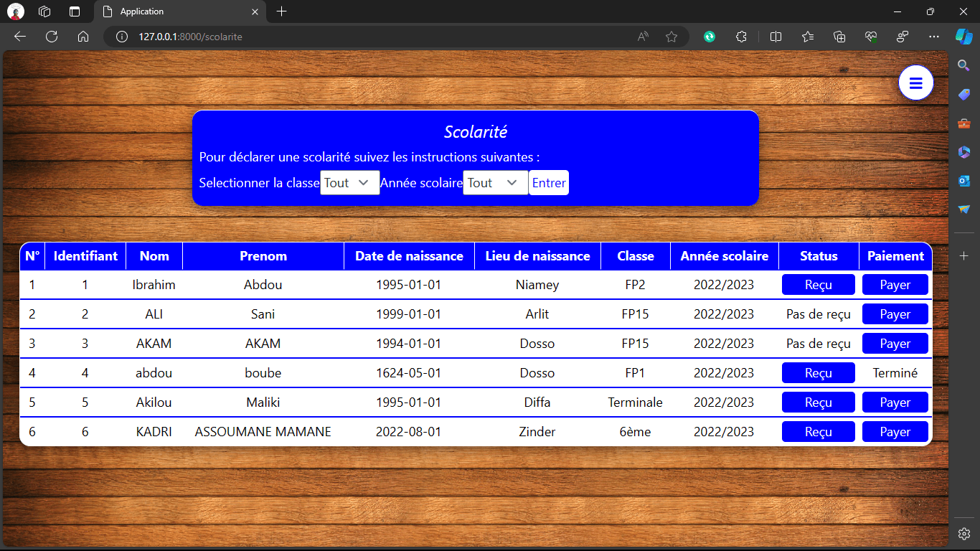Click the Entrer button
The width and height of the screenshot is (980, 551).
[x=549, y=183]
